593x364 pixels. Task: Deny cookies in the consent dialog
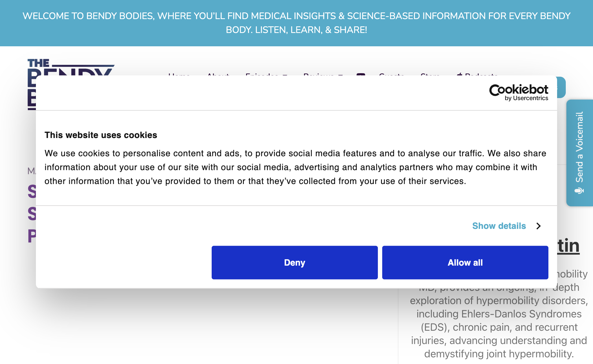[294, 262]
